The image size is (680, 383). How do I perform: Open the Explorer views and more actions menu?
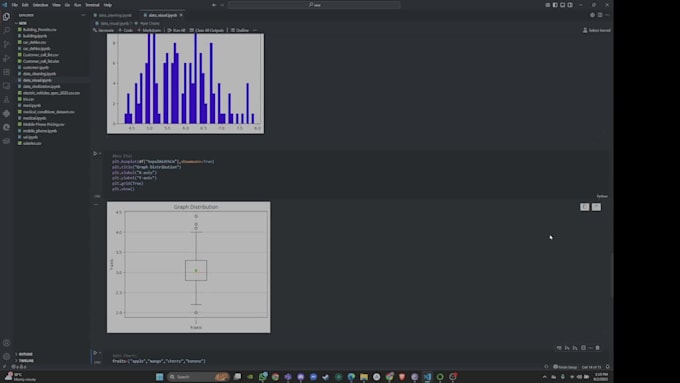[83, 15]
